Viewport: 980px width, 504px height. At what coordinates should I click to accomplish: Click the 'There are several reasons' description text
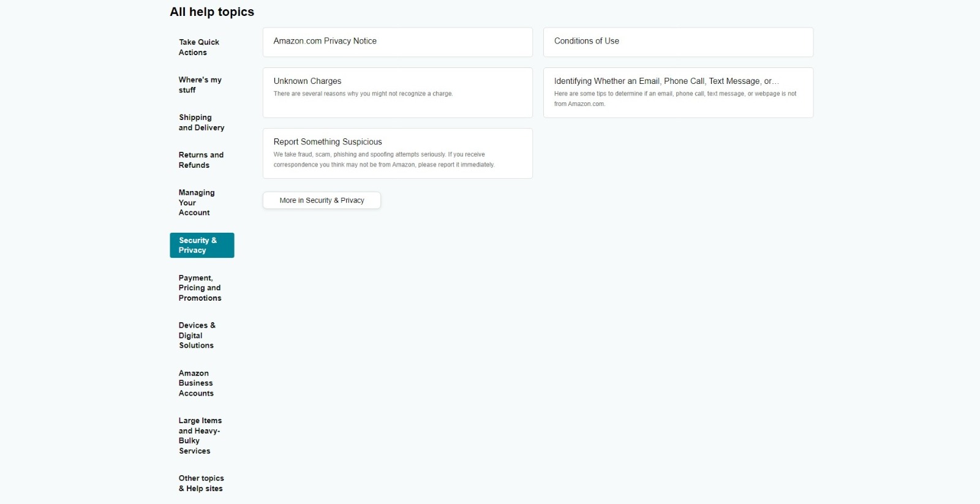point(363,94)
